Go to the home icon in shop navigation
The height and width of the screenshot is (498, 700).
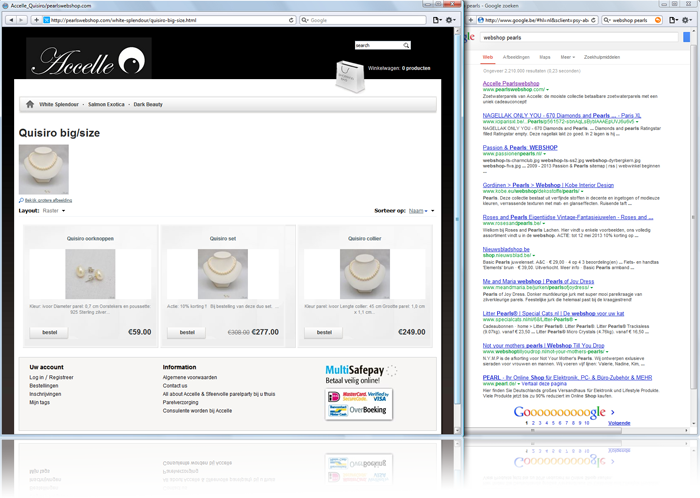pos(30,104)
